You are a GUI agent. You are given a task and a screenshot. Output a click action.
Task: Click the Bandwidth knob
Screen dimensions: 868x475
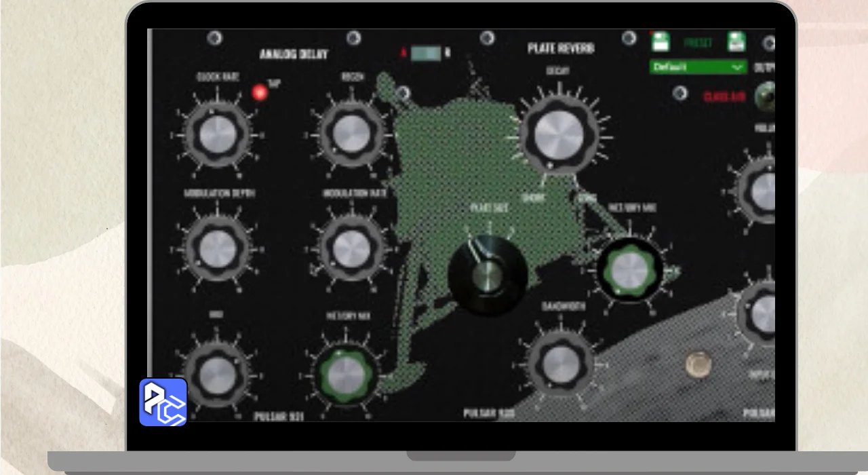click(x=561, y=364)
